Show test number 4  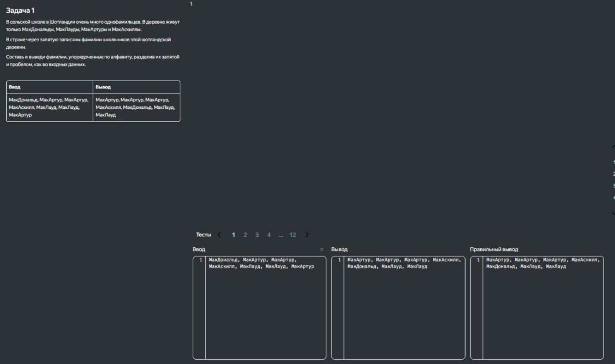pos(269,235)
